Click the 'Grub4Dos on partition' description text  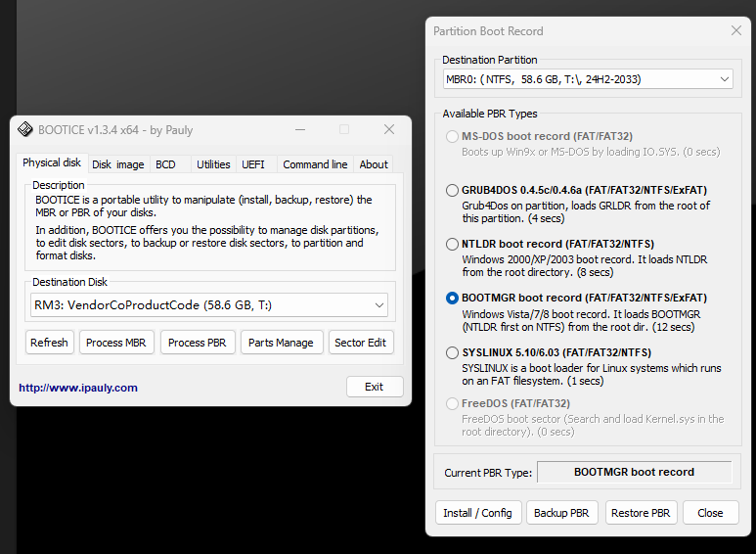point(586,211)
